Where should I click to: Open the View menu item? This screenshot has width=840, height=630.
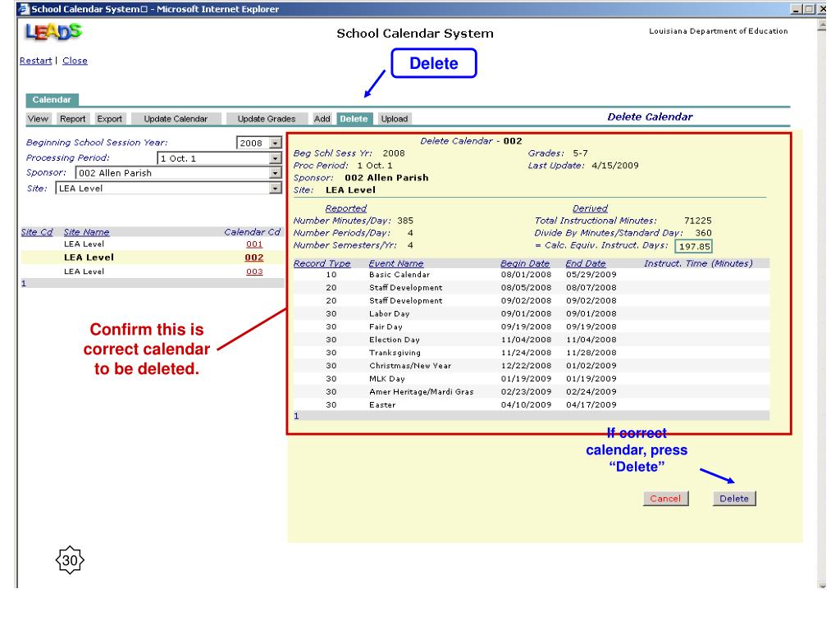(38, 119)
